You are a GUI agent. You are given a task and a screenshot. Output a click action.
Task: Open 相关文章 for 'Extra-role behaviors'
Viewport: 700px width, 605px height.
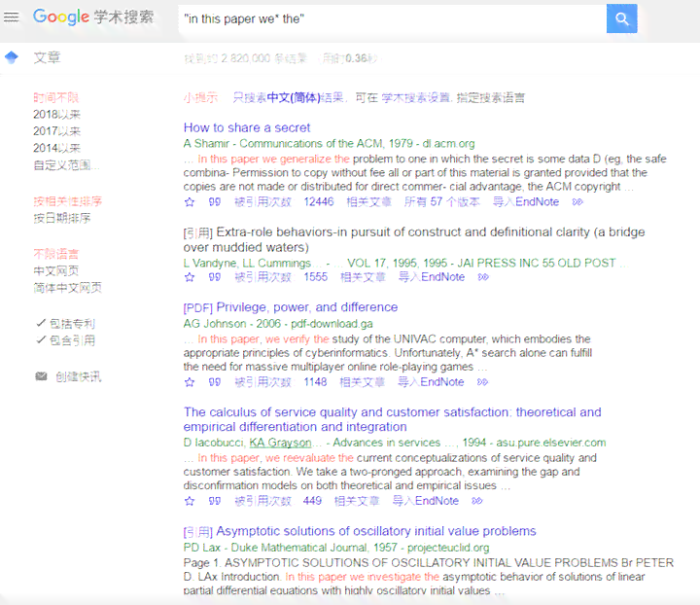tap(363, 277)
